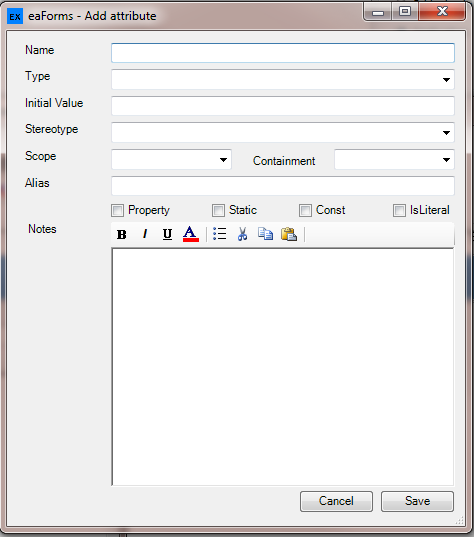Viewport: 474px width, 537px height.
Task: Apply bold formatting in Notes toolbar
Action: click(x=122, y=235)
